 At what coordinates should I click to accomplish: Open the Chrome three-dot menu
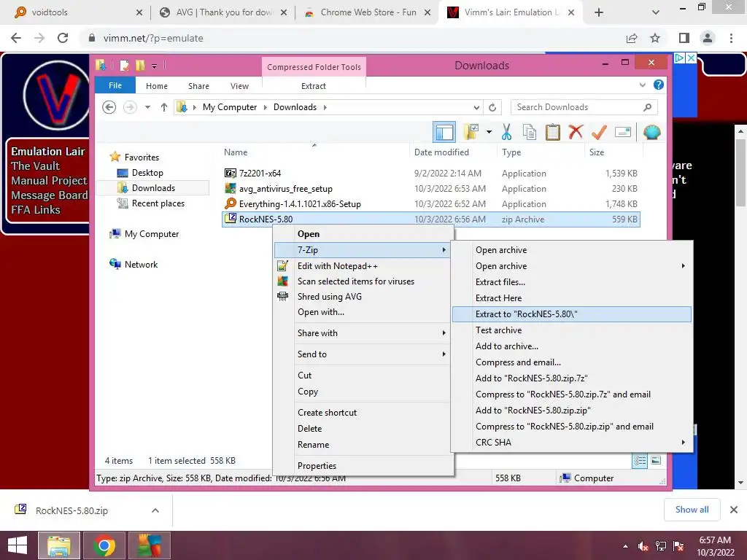coord(731,38)
